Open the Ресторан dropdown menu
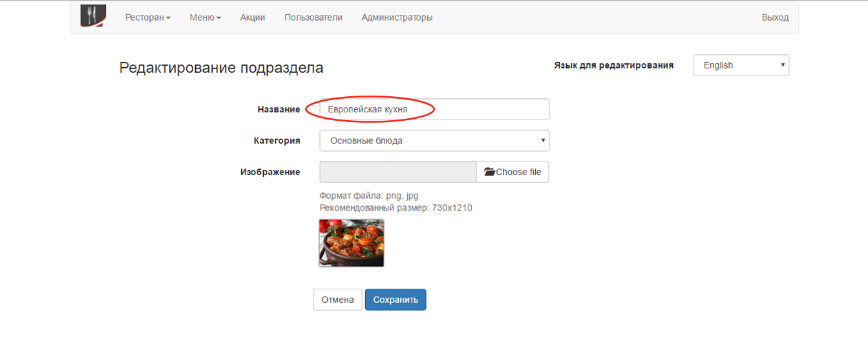 pos(148,17)
